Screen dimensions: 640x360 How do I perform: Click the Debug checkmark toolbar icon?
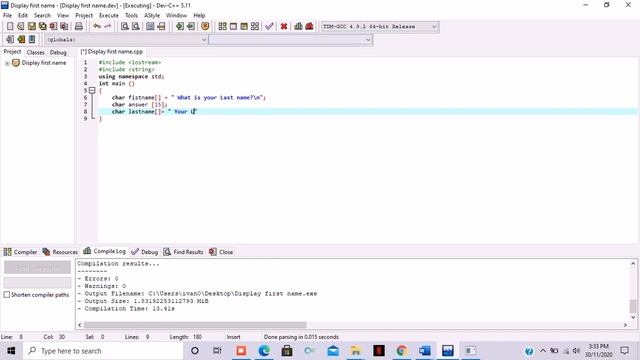(269, 27)
